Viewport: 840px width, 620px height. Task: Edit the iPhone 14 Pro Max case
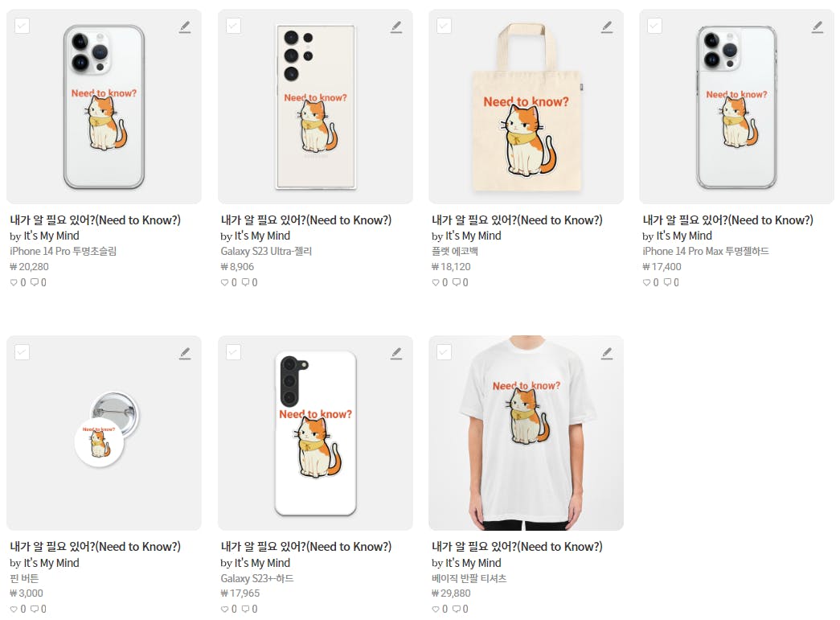pos(817,27)
